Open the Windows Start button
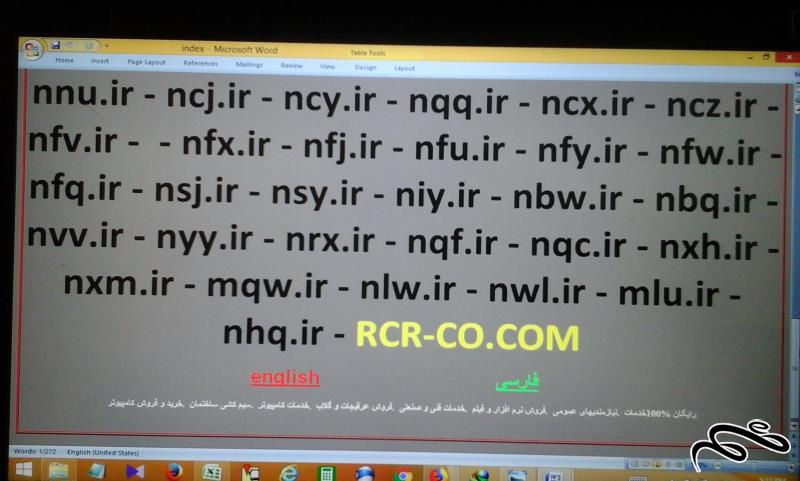The width and height of the screenshot is (800, 481). (x=24, y=469)
